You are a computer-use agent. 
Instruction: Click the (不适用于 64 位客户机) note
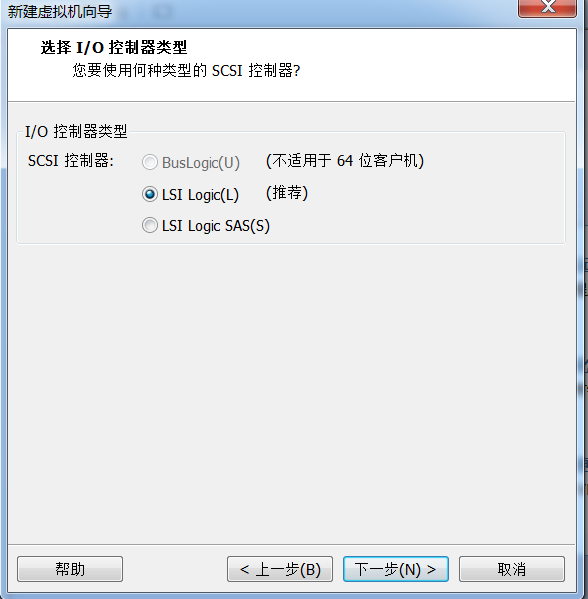click(345, 161)
